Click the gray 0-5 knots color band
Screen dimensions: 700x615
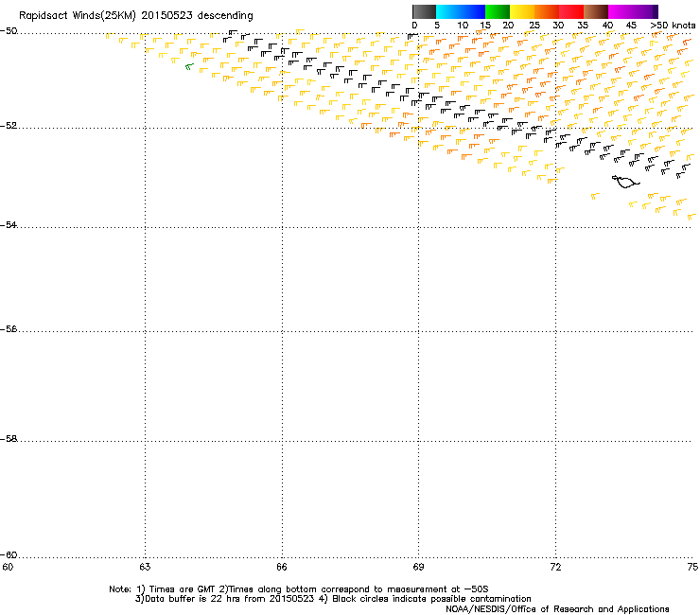click(x=424, y=11)
